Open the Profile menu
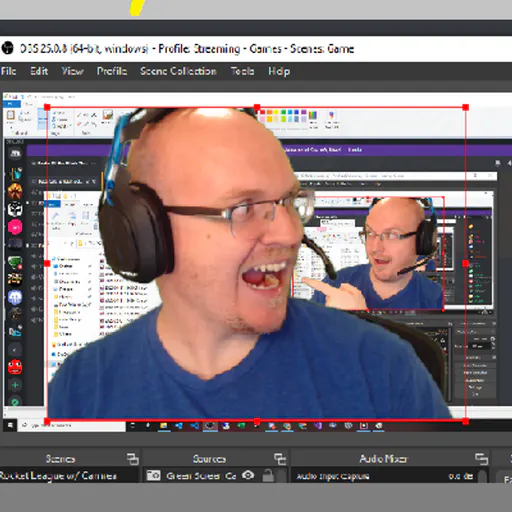The width and height of the screenshot is (512, 512). point(112,71)
